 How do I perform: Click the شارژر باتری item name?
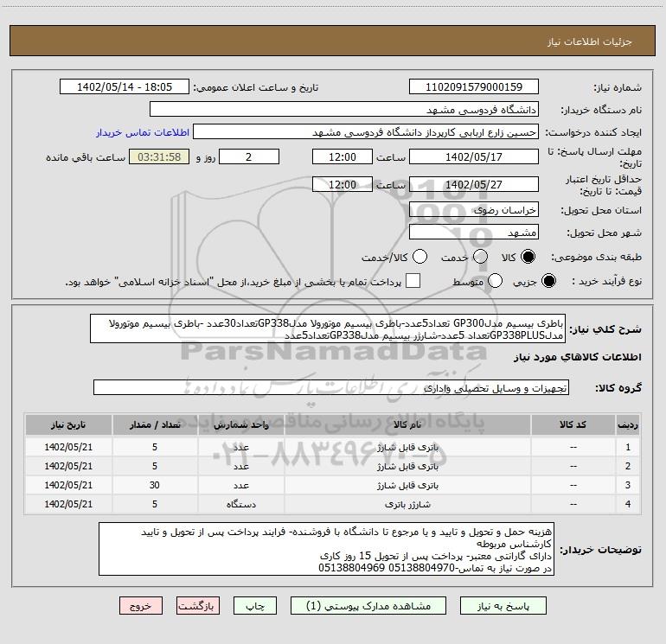click(x=407, y=504)
